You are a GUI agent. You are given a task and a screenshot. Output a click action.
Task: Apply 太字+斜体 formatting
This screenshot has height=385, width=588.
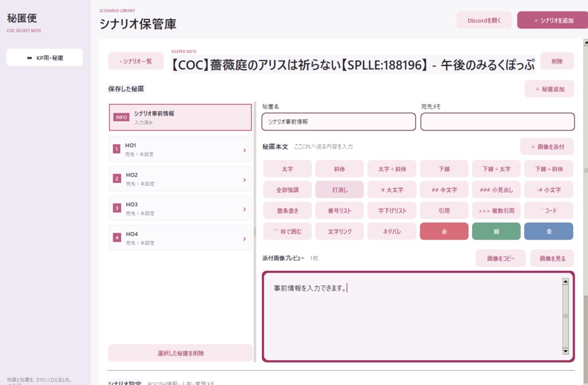392,169
